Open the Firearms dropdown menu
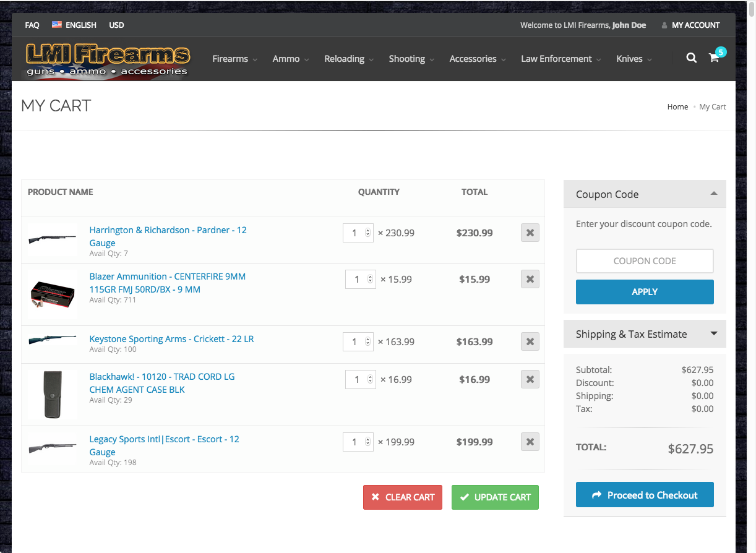This screenshot has width=756, height=553. 234,59
